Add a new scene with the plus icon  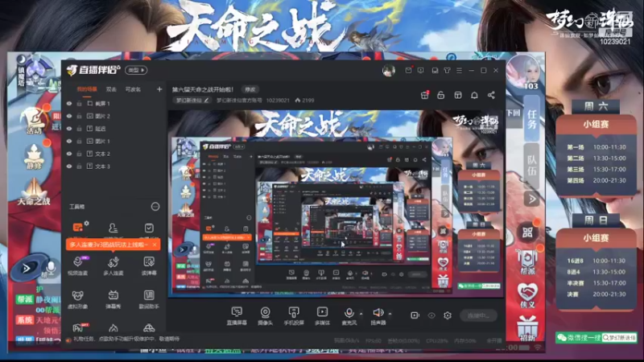[x=159, y=89]
